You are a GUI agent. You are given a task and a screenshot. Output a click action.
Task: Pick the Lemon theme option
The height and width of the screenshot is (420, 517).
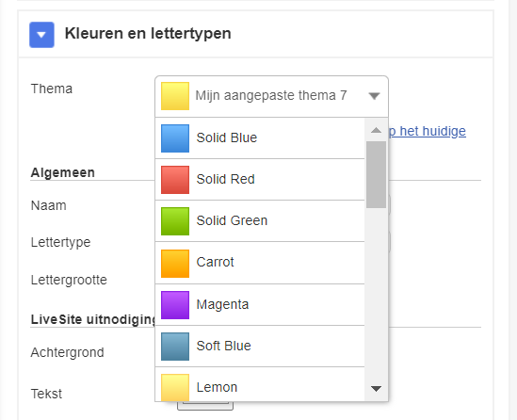point(260,384)
